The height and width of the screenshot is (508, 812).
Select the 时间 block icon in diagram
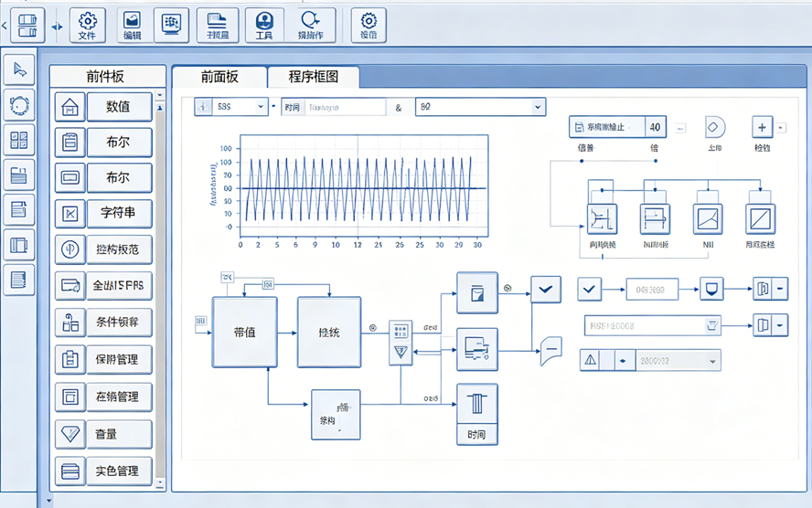[x=477, y=413]
